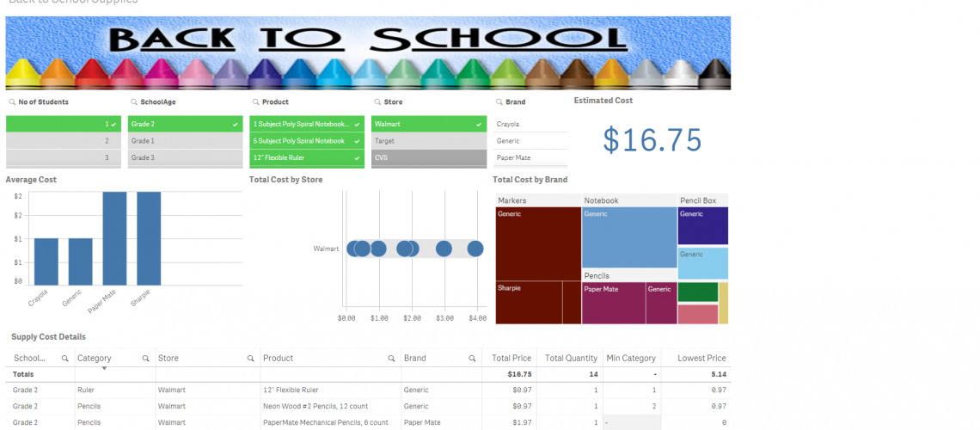Click the Brand filter search icon
Screen dimensions: 980x430
coord(499,101)
